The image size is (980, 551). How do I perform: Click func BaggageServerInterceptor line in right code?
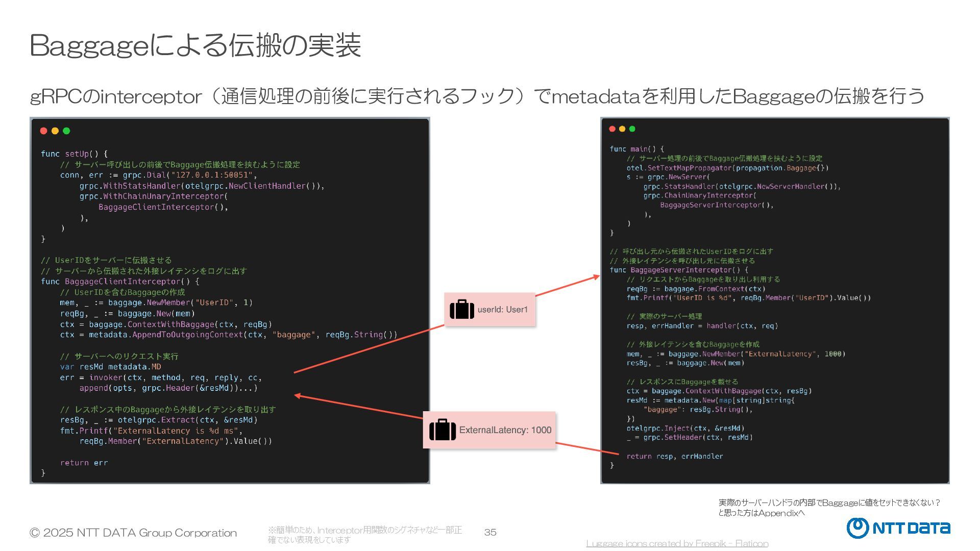pyautogui.click(x=679, y=270)
